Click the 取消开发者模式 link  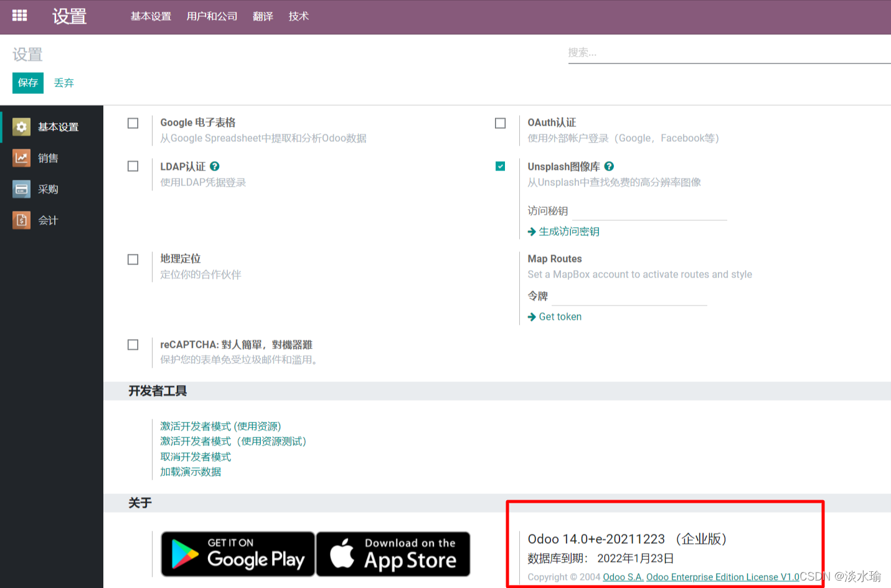click(x=196, y=457)
